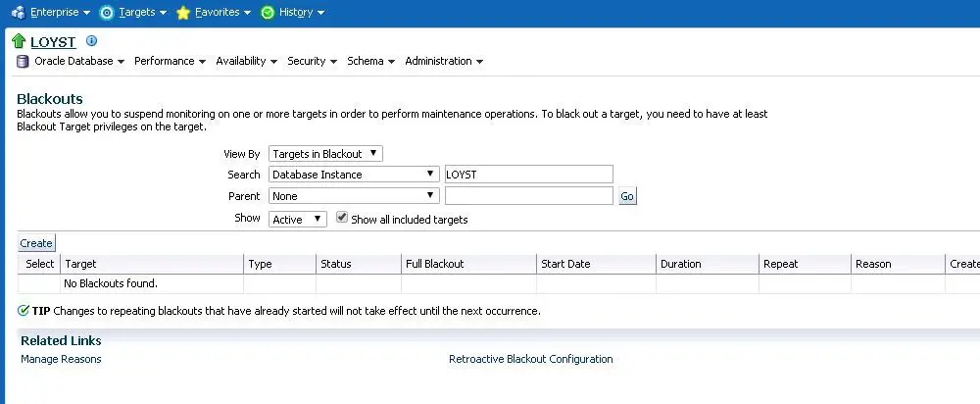Click the green TIP checkmark icon
The height and width of the screenshot is (404, 980).
pyautogui.click(x=24, y=310)
